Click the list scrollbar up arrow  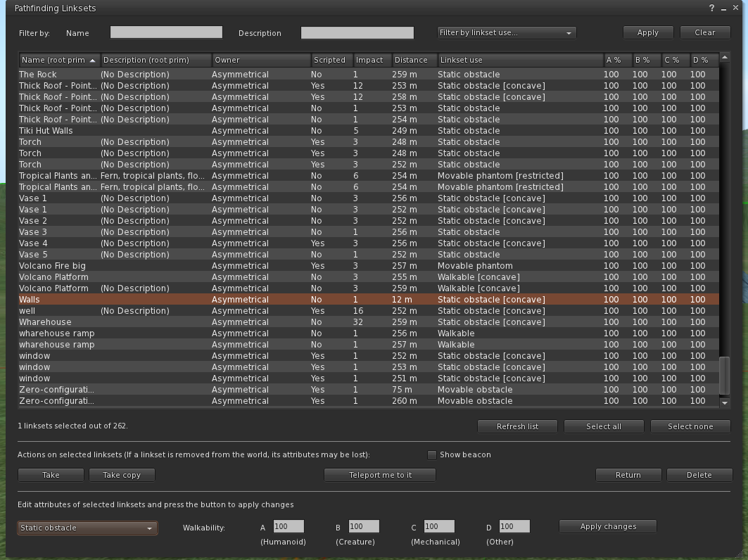pyautogui.click(x=725, y=58)
